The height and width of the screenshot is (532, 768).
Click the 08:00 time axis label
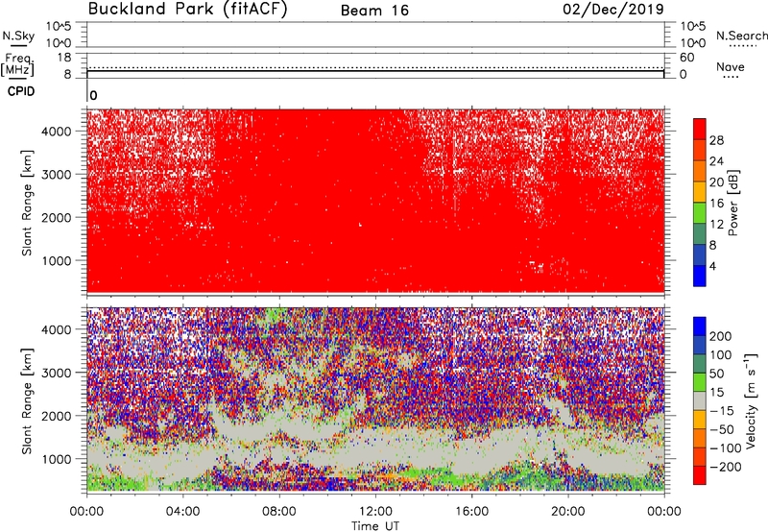tap(278, 512)
